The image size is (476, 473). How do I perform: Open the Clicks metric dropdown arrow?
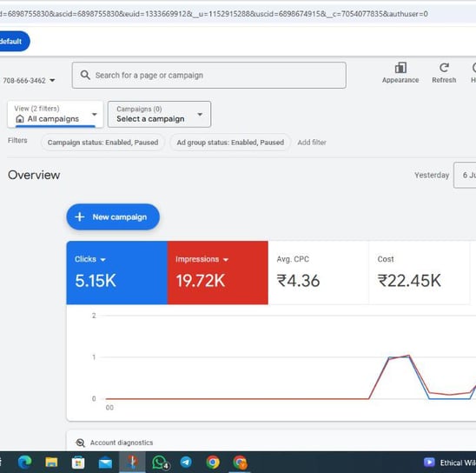tap(102, 260)
